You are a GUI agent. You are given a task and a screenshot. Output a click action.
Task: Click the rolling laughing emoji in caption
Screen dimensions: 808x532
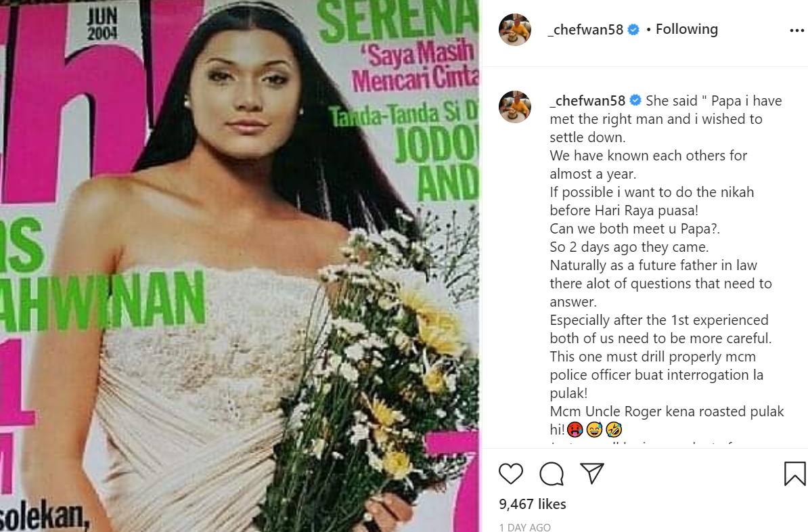pyautogui.click(x=614, y=429)
